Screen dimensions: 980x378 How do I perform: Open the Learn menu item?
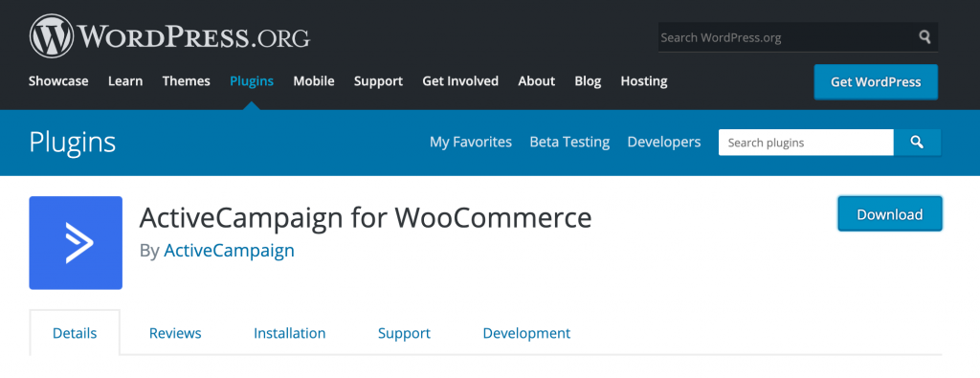tap(125, 81)
